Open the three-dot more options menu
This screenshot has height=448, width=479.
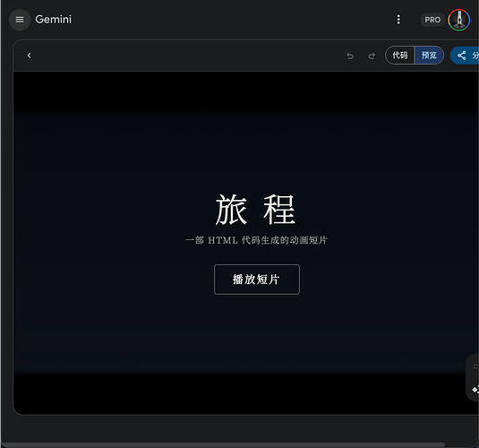pyautogui.click(x=398, y=20)
